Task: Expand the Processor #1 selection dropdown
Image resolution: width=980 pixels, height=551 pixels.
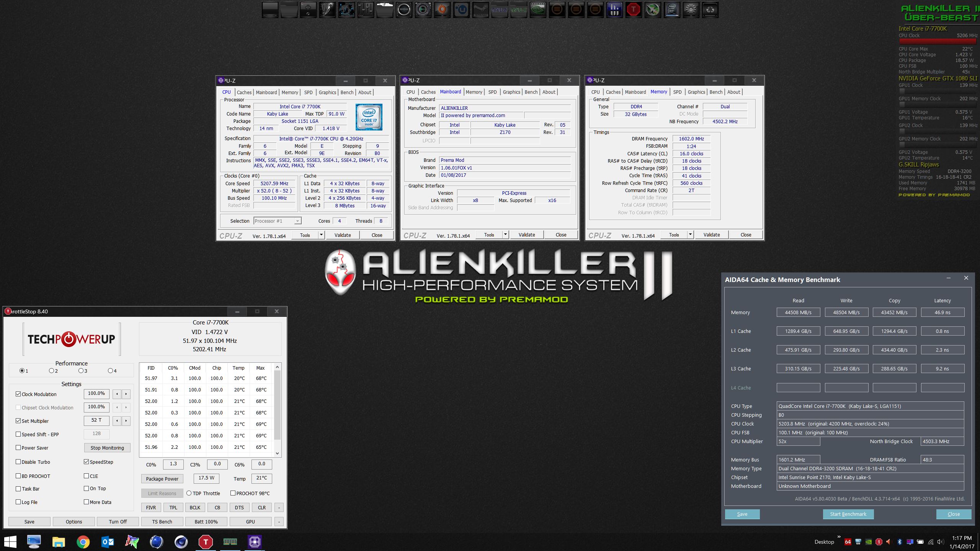Action: coord(297,221)
